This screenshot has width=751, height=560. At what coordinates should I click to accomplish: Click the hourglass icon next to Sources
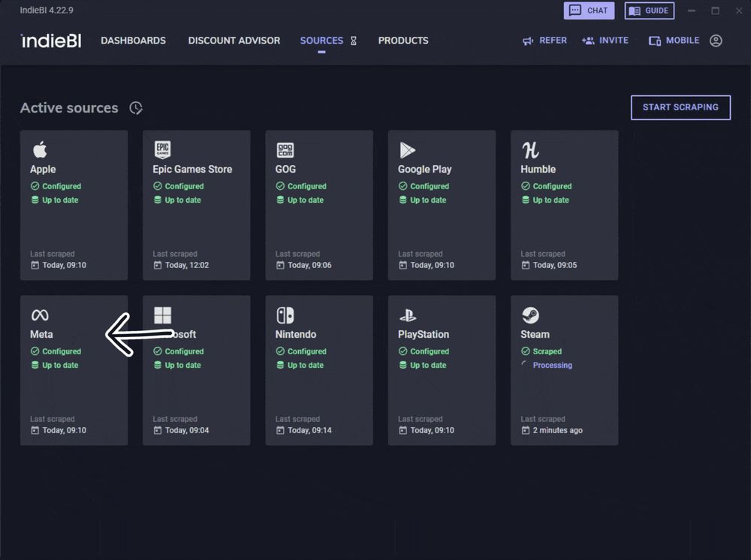click(x=354, y=41)
